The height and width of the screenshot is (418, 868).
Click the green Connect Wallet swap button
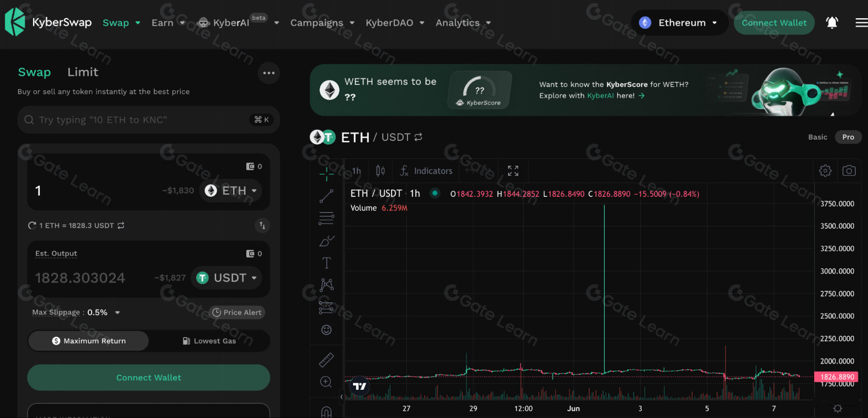(x=149, y=378)
